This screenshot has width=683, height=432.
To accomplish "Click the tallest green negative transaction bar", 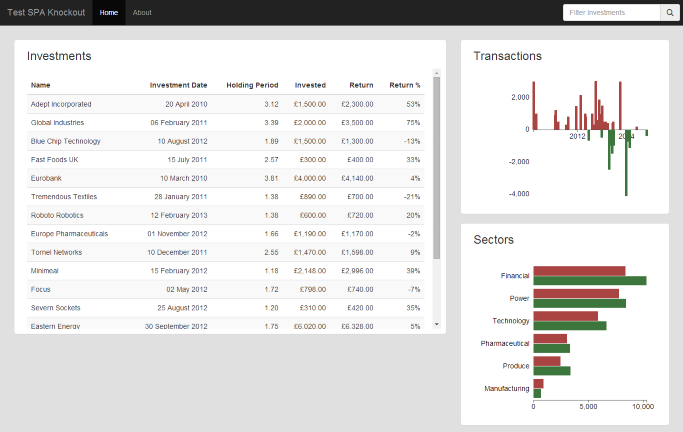I will click(626, 162).
